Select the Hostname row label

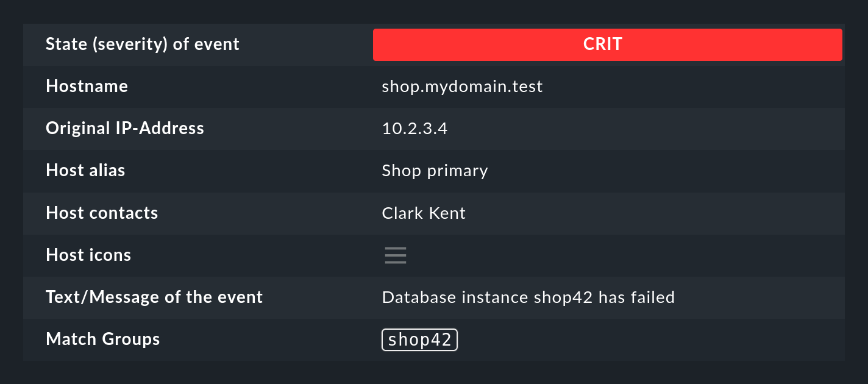pyautogui.click(x=87, y=87)
